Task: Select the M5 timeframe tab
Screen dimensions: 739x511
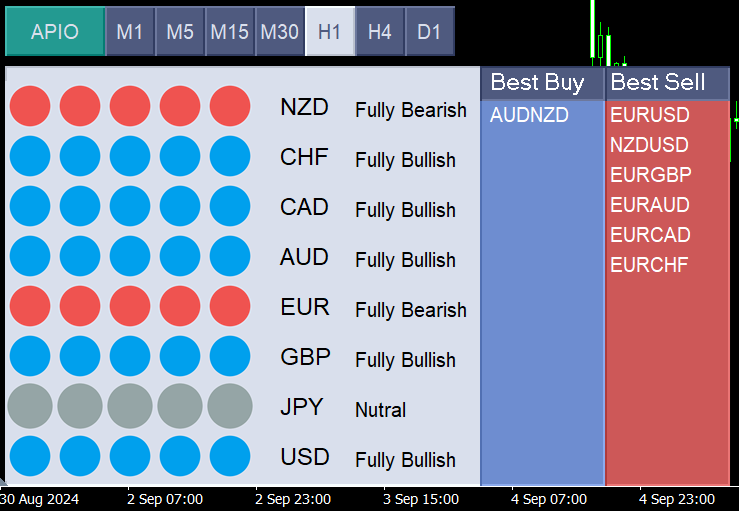Action: pyautogui.click(x=180, y=31)
